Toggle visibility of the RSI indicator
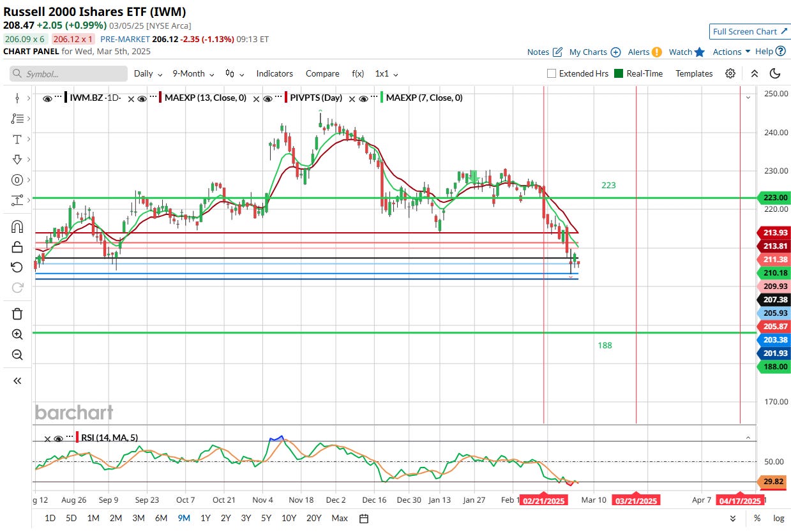The height and width of the screenshot is (532, 791). coord(58,438)
